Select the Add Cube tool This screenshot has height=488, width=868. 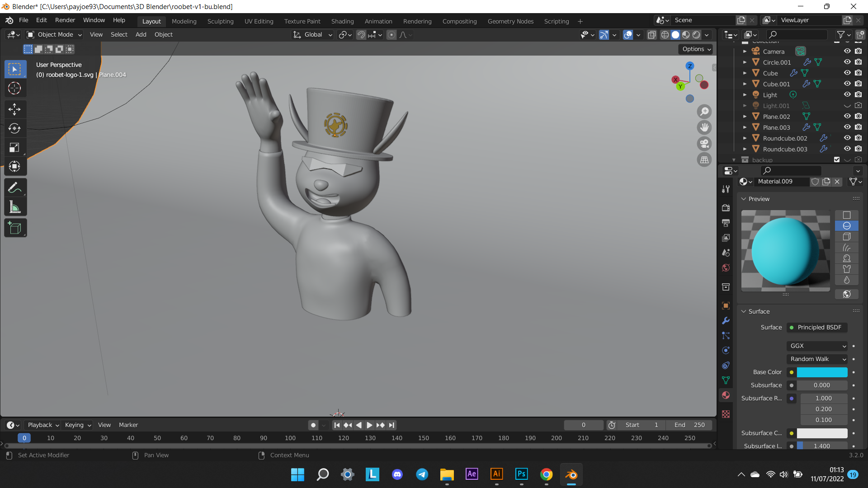14,228
